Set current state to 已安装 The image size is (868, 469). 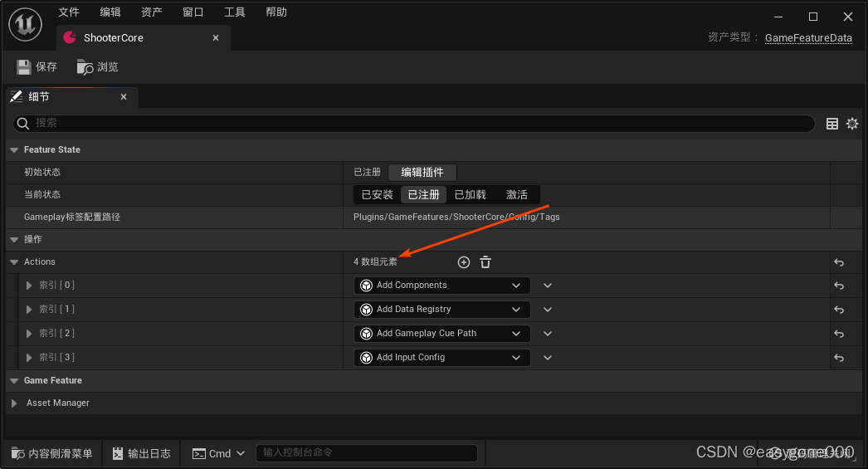(377, 195)
